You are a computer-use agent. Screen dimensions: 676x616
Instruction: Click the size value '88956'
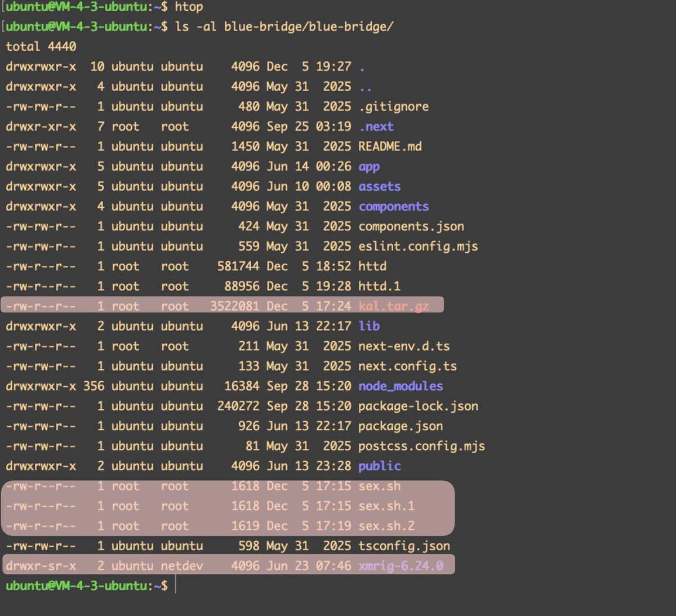[242, 286]
